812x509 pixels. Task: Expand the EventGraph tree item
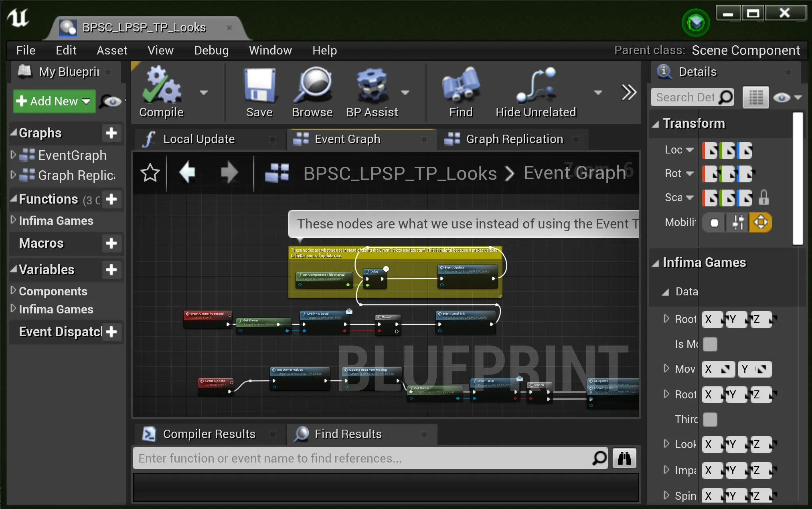[13, 155]
